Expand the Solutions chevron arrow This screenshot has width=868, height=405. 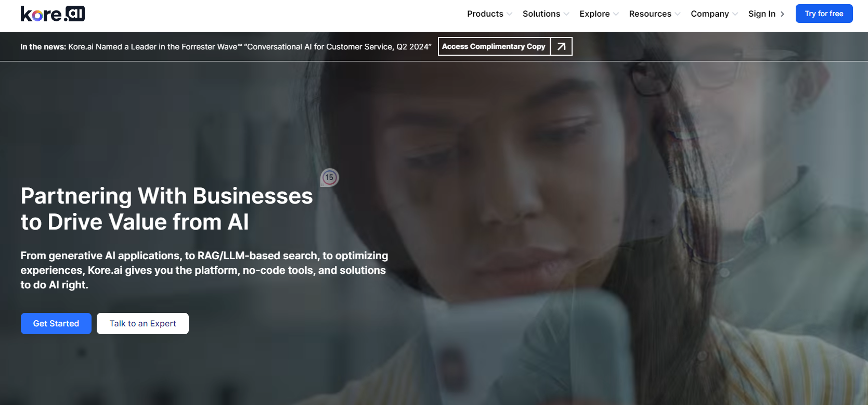click(566, 14)
